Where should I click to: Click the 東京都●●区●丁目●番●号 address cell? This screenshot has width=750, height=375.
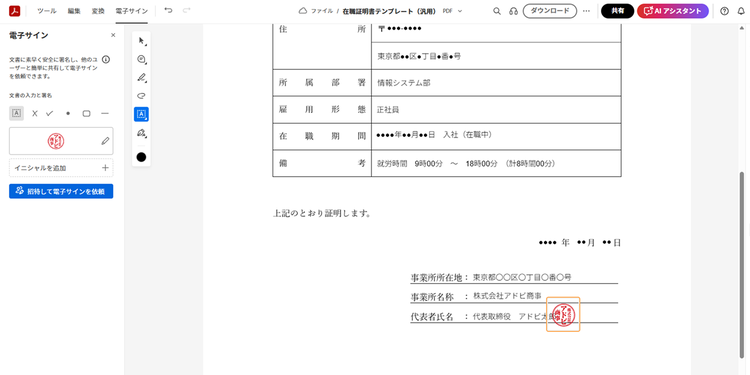(496, 56)
